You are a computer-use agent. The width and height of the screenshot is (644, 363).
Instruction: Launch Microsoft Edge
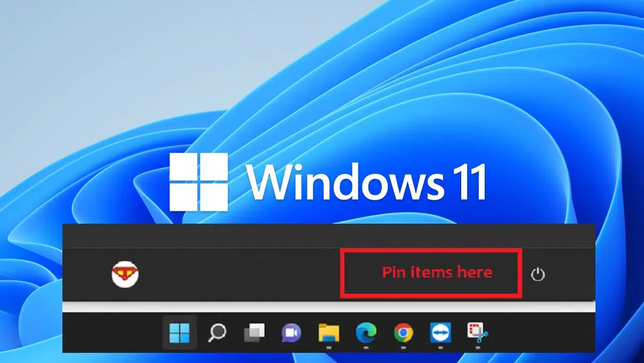[365, 333]
